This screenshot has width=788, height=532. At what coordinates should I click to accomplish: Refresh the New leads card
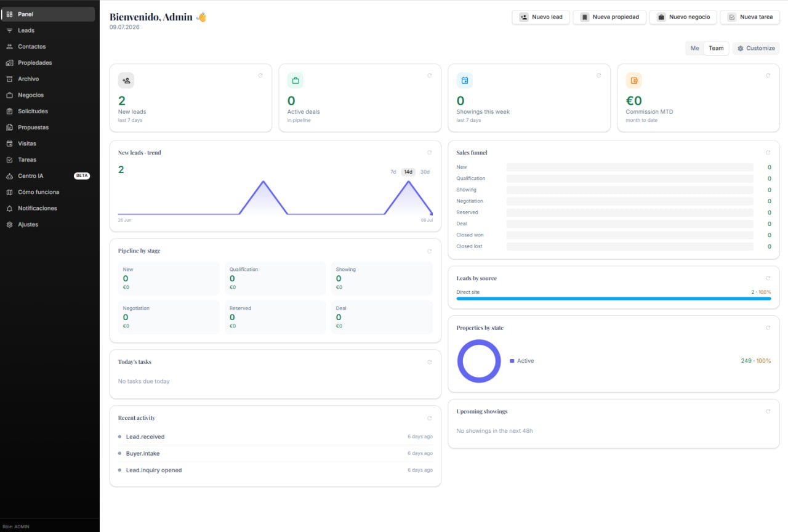[260, 75]
